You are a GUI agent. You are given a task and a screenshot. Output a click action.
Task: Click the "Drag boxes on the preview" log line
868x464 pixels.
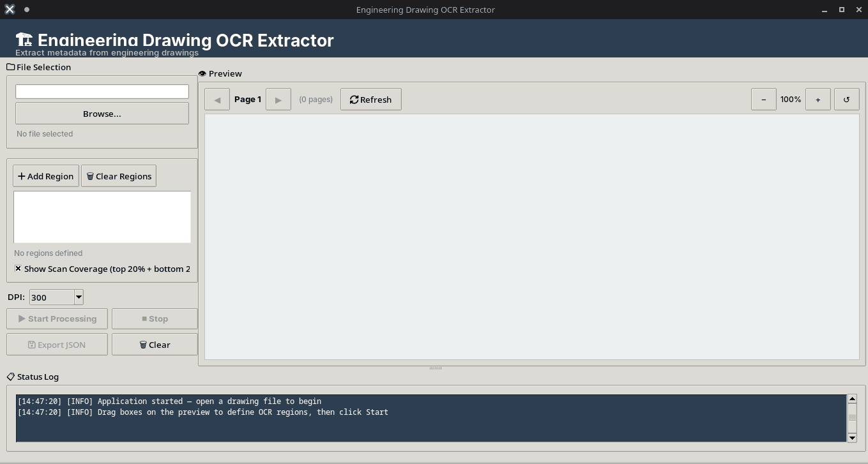(x=202, y=412)
